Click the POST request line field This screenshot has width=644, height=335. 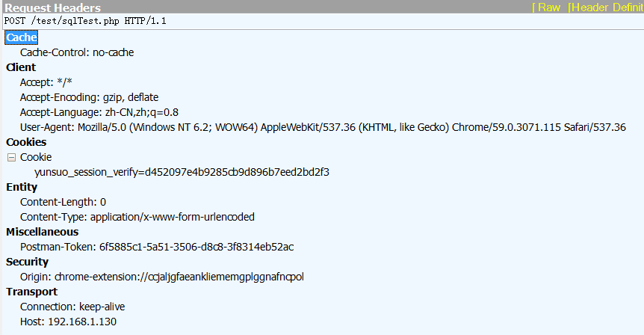pyautogui.click(x=323, y=21)
